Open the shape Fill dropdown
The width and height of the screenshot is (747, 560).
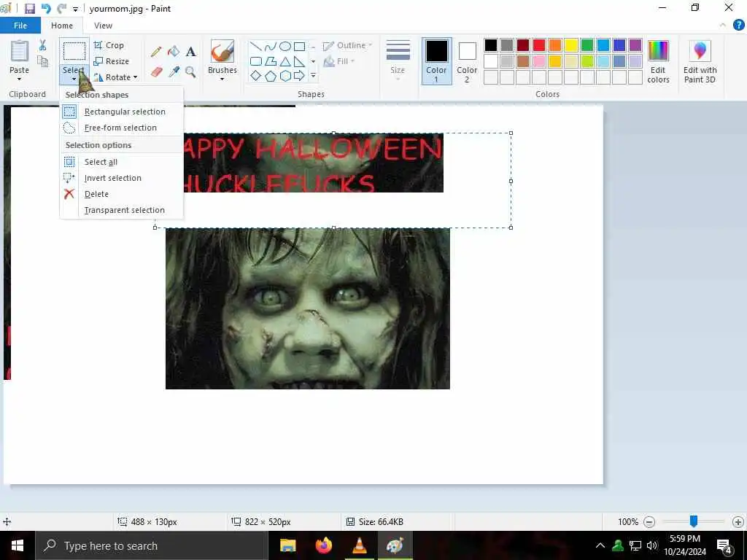[x=339, y=61]
